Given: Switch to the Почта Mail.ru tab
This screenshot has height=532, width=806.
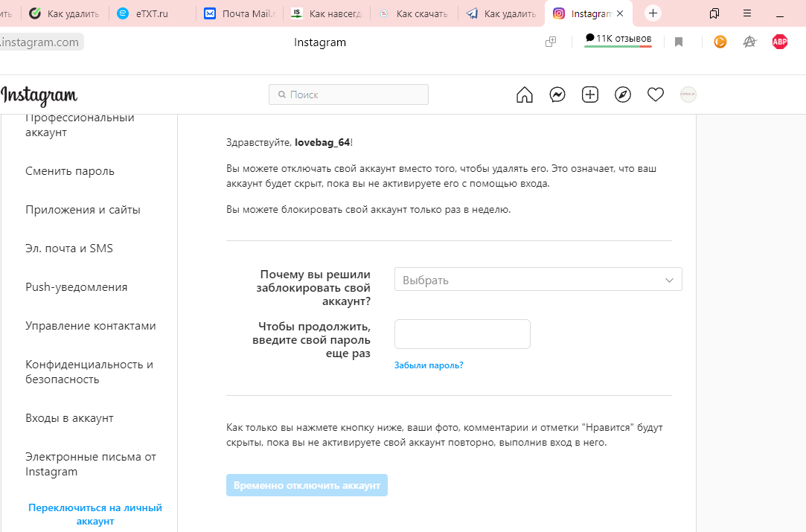Looking at the screenshot, I should tap(240, 14).
